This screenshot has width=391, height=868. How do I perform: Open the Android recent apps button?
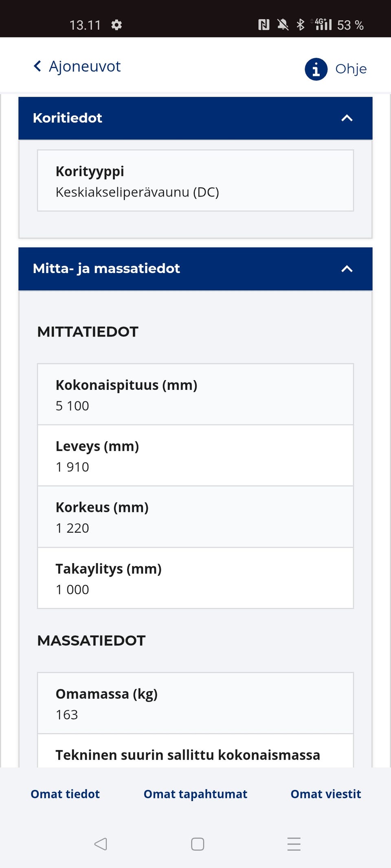294,844
